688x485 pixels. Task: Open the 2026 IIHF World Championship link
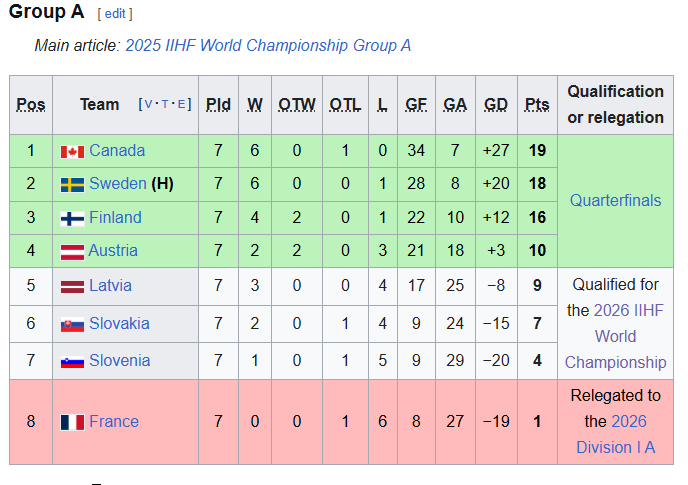point(615,336)
